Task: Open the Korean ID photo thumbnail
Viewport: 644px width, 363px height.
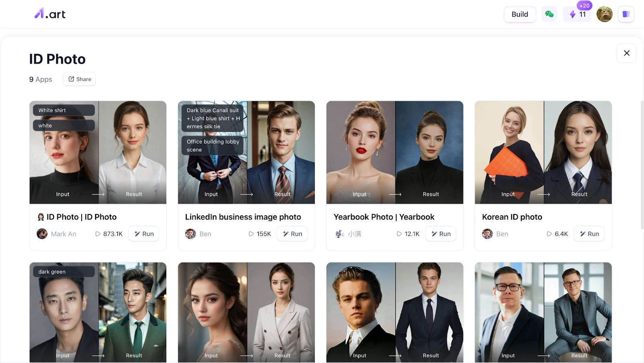Action: click(x=543, y=153)
